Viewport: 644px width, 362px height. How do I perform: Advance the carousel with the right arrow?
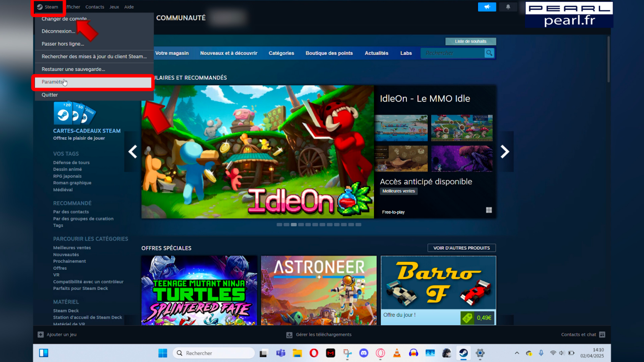505,152
